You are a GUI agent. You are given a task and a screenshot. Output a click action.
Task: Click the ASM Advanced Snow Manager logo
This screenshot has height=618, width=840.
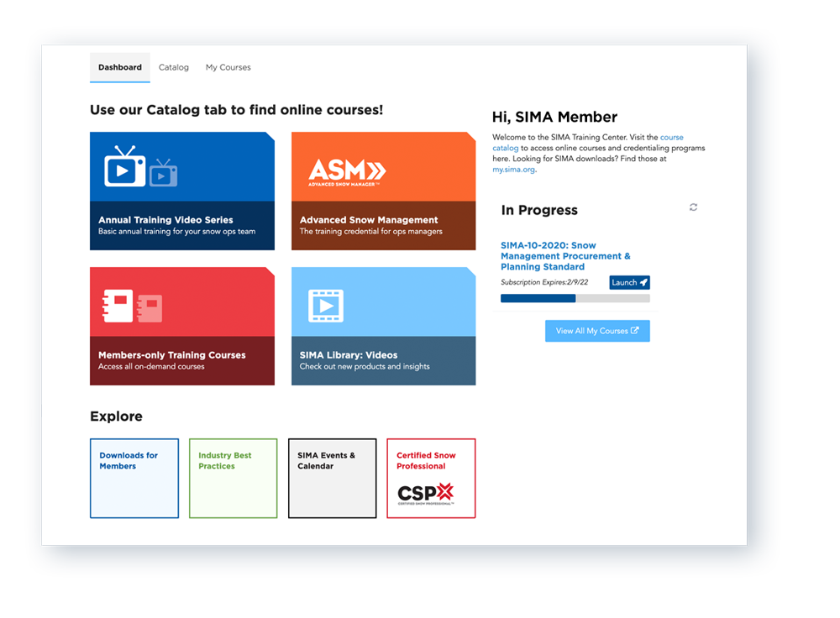347,172
